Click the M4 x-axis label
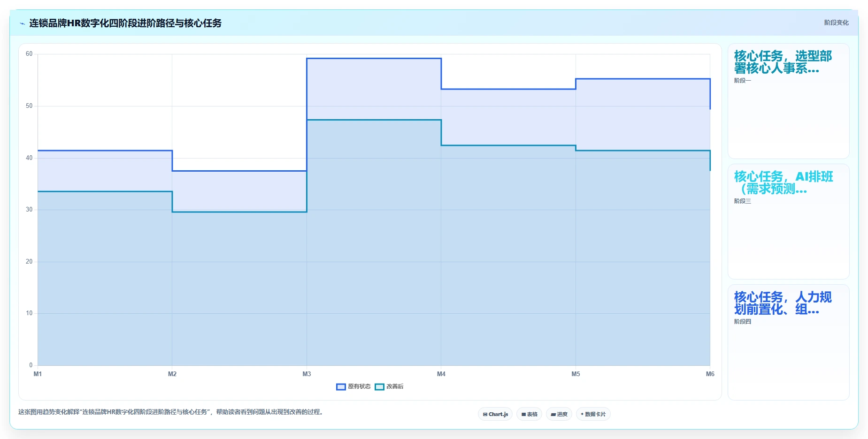The width and height of the screenshot is (868, 439). pyautogui.click(x=441, y=374)
